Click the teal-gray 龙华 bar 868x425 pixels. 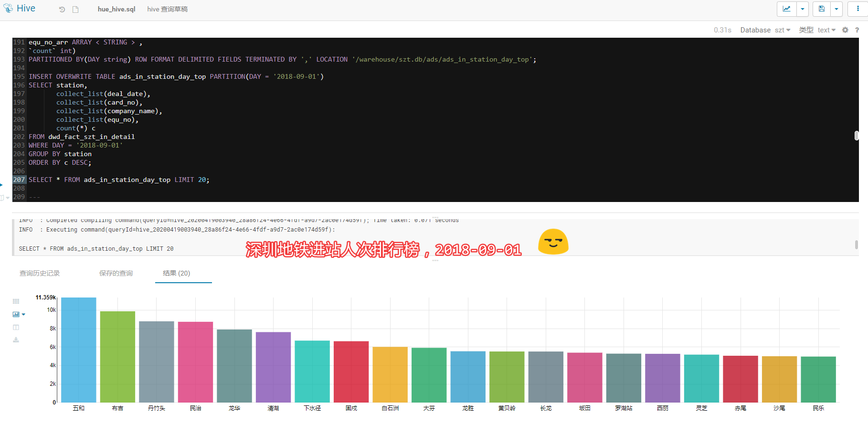[234, 366]
